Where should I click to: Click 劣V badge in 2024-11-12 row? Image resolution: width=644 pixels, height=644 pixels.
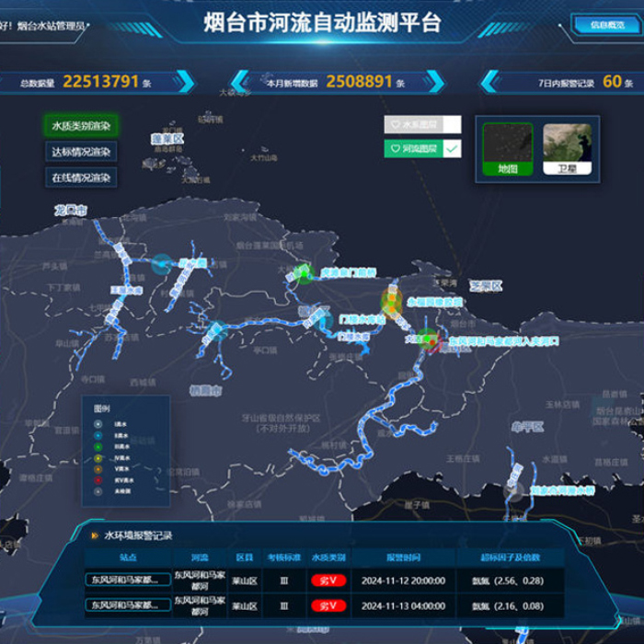(x=328, y=581)
